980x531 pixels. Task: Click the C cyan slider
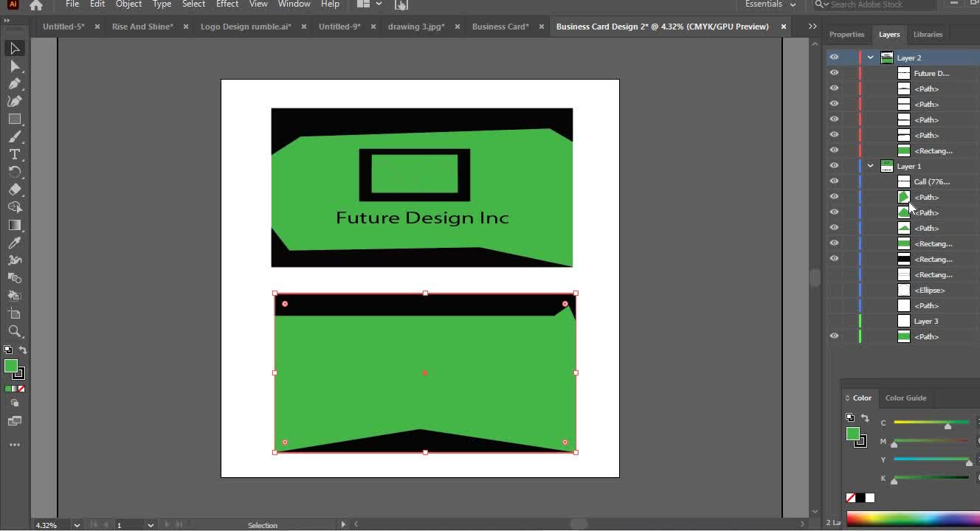[x=931, y=423]
